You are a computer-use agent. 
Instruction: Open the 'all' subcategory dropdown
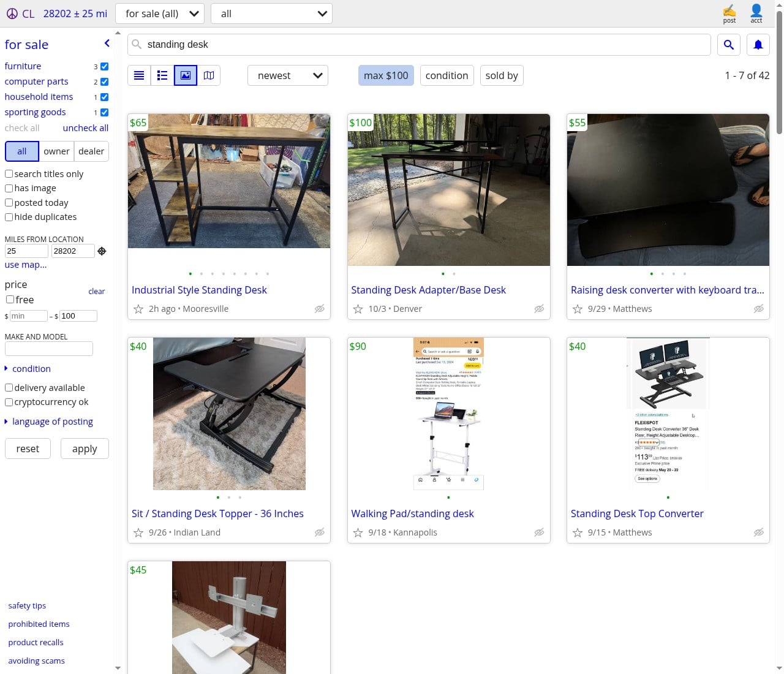pyautogui.click(x=271, y=13)
